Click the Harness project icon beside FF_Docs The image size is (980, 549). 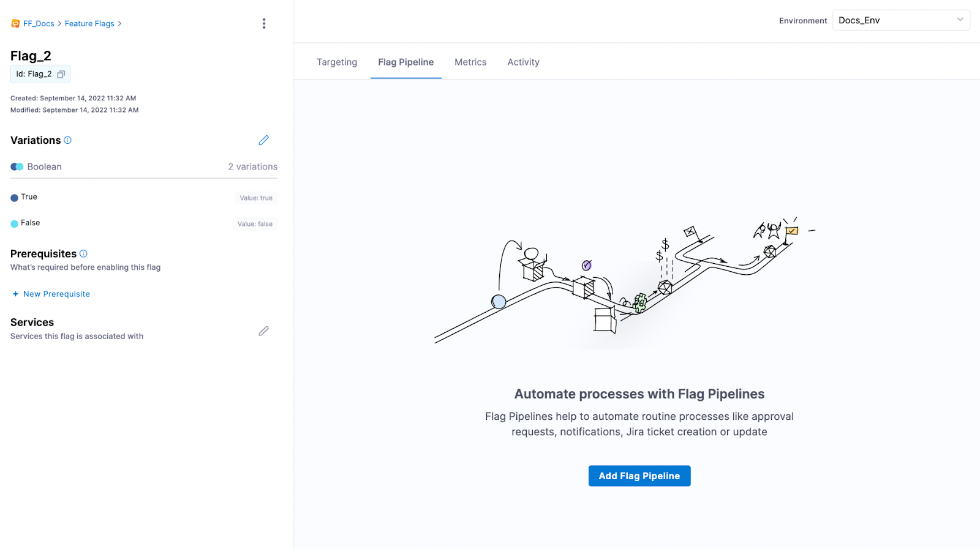(x=15, y=24)
